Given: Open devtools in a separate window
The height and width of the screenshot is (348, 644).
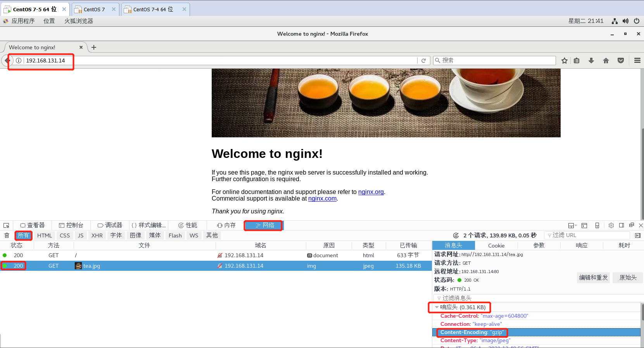Looking at the screenshot, I should 632,225.
